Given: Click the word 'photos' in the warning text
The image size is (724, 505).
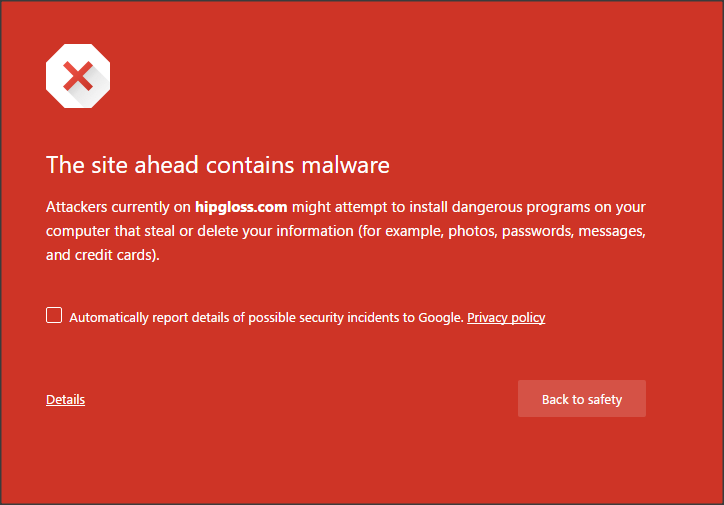Looking at the screenshot, I should pos(472,231).
